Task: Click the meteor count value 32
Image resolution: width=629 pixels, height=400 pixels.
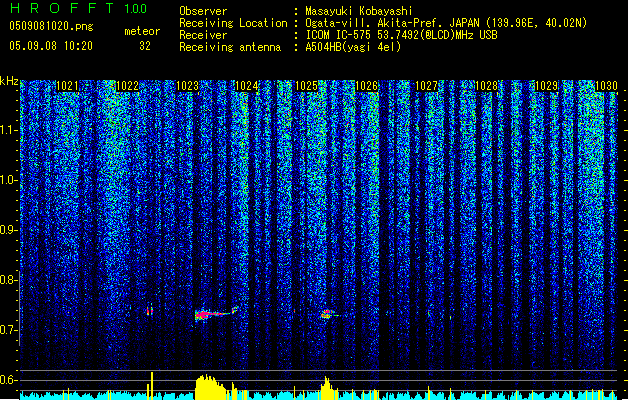Action: pyautogui.click(x=145, y=46)
